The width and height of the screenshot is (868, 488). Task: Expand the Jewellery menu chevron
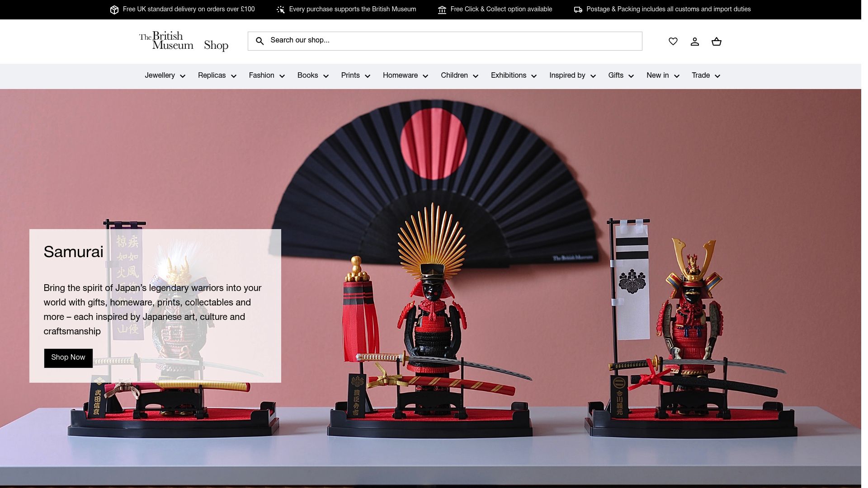(183, 76)
